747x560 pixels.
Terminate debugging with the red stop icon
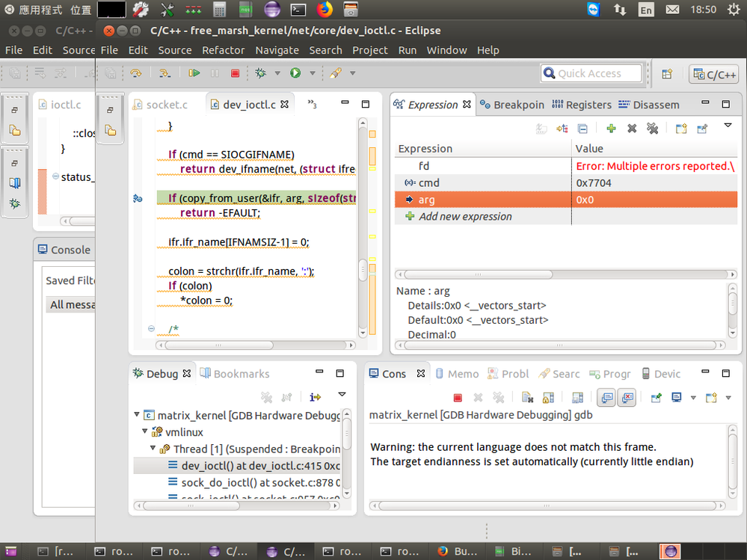point(235,73)
